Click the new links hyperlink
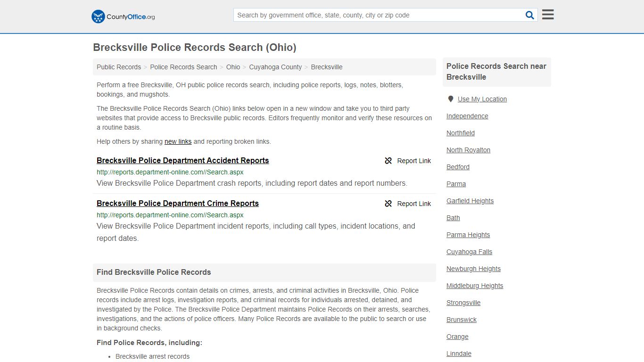This screenshot has width=644, height=362. [178, 141]
